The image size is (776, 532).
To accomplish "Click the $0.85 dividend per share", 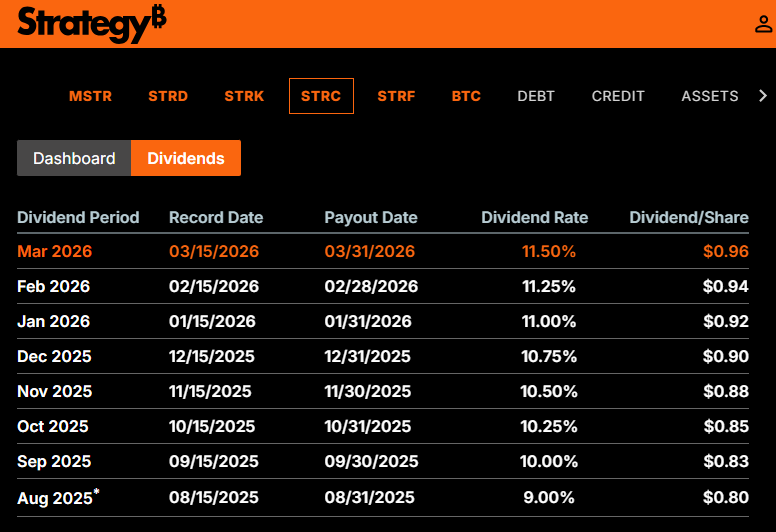I will [726, 426].
